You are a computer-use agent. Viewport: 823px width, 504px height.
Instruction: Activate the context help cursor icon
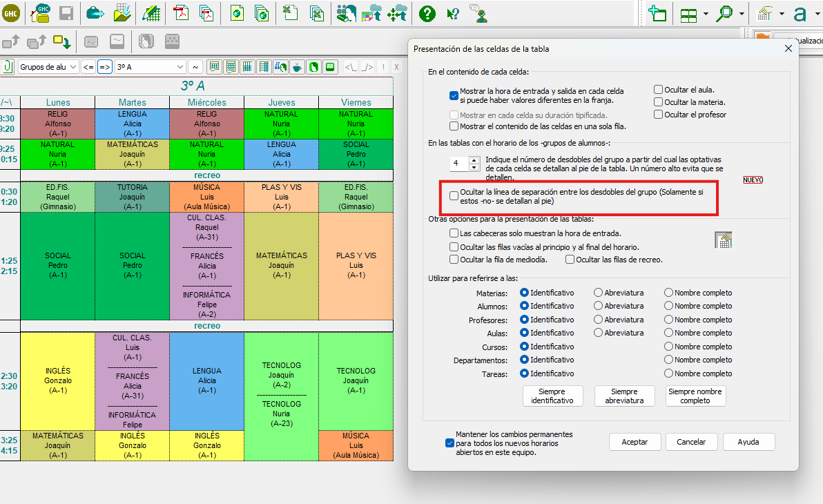click(x=453, y=14)
